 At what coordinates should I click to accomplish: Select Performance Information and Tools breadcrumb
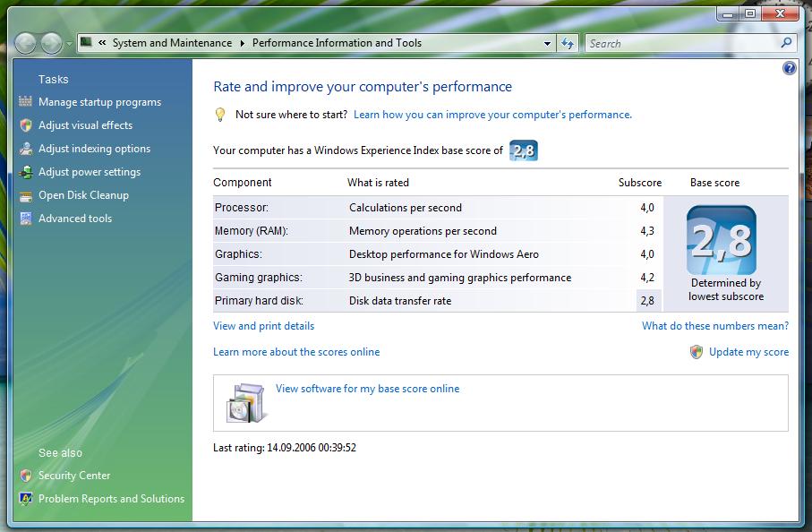pyautogui.click(x=337, y=43)
